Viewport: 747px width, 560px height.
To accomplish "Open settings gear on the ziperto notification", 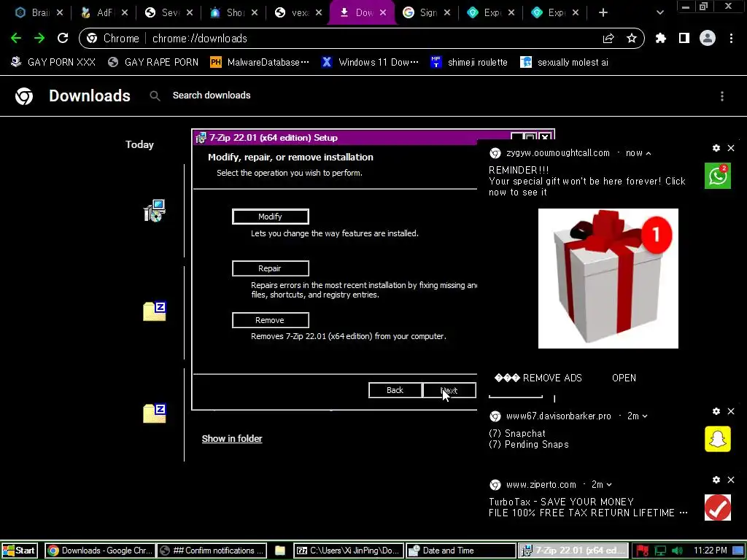I will [x=716, y=480].
